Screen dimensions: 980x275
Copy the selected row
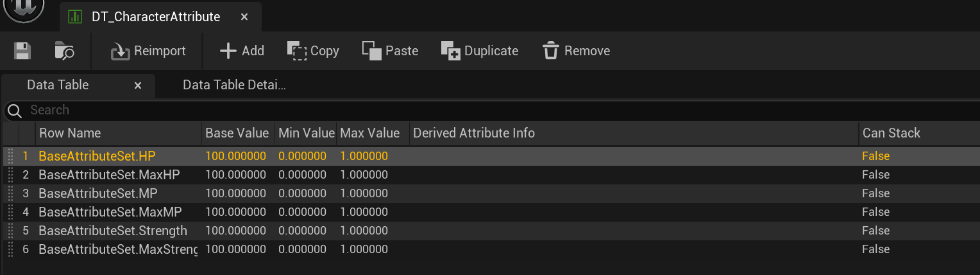313,51
